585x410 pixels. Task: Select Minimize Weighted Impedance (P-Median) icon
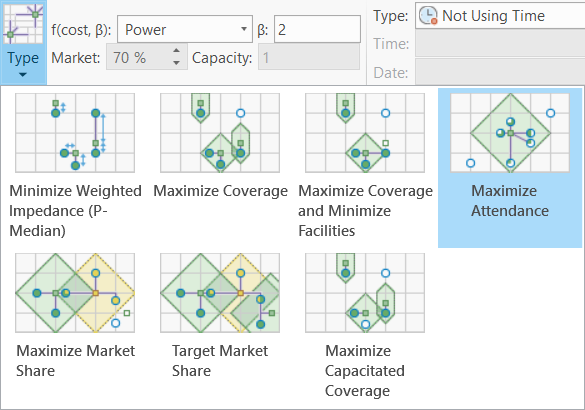75,133
